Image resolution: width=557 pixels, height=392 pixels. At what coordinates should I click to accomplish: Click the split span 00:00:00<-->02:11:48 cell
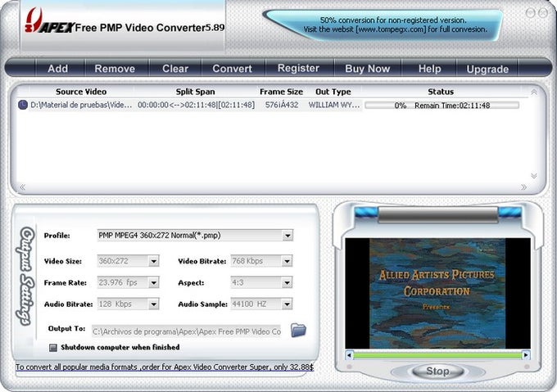[196, 105]
